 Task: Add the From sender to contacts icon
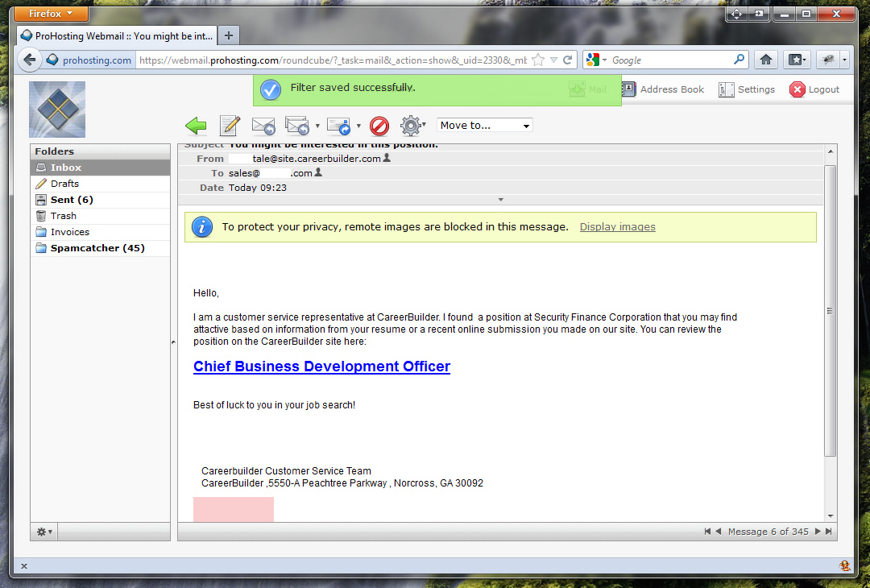(x=387, y=158)
